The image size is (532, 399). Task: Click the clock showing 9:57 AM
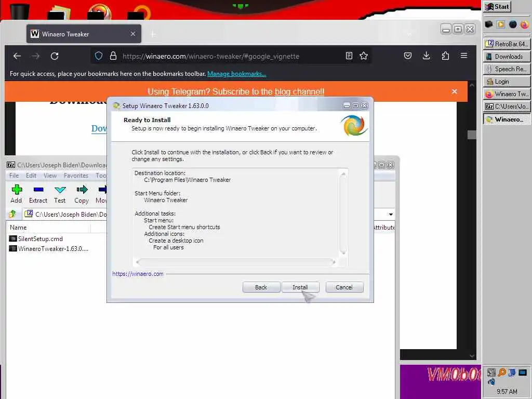pos(507,392)
